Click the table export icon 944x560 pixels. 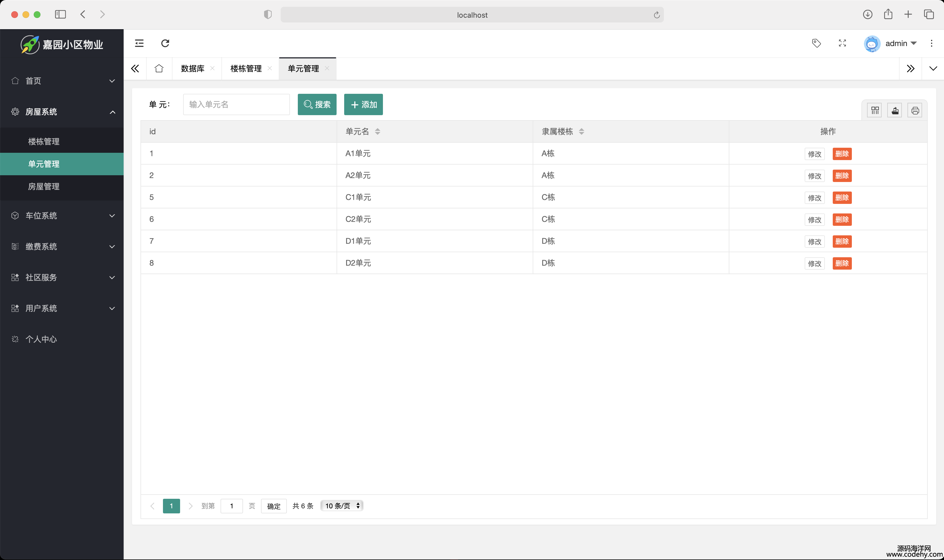(895, 111)
